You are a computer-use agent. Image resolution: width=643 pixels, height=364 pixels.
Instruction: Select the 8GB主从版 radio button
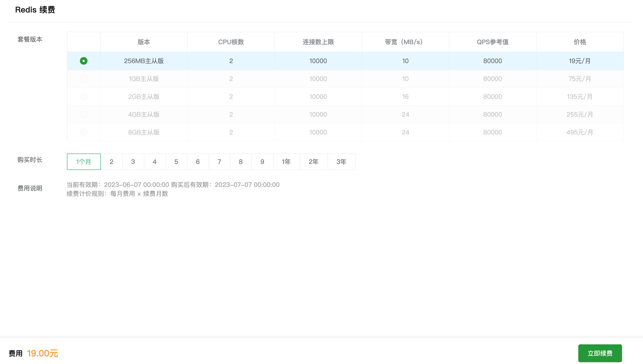coord(83,132)
